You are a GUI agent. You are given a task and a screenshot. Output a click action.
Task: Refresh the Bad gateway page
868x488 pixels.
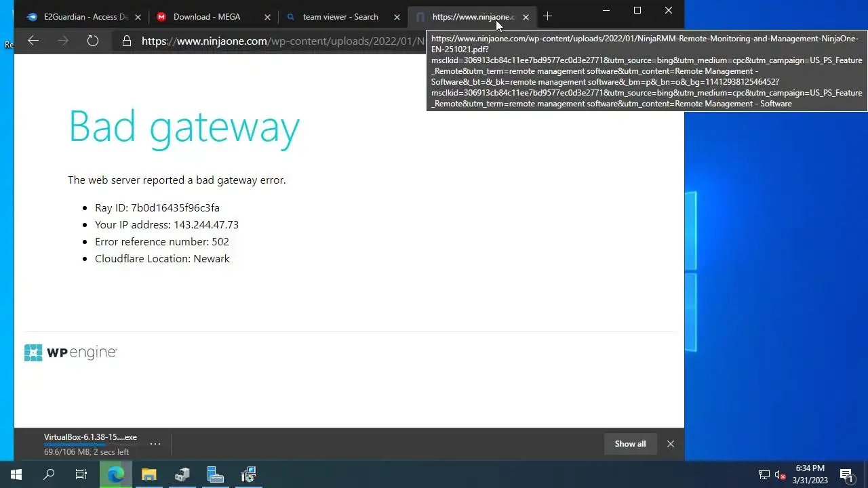tap(93, 41)
